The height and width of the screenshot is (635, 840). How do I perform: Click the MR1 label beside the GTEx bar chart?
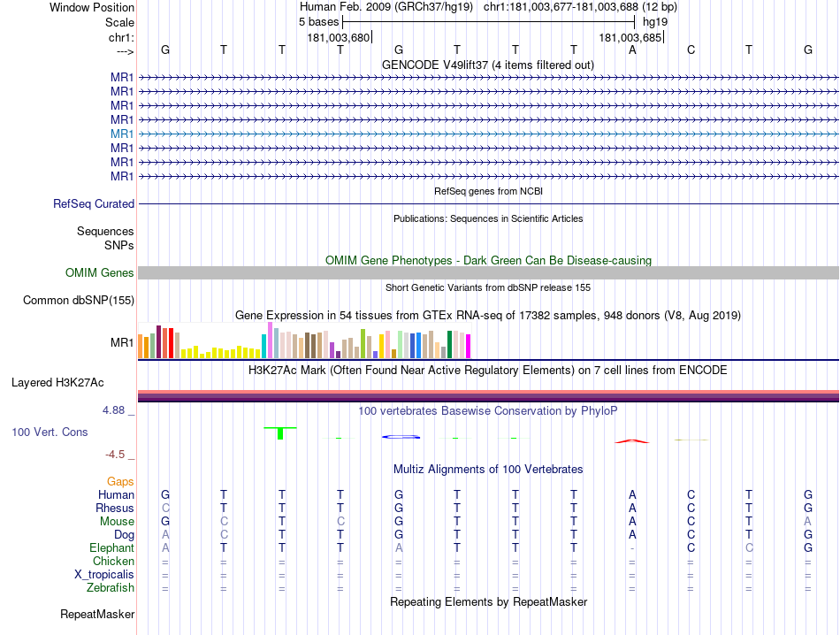click(x=122, y=342)
